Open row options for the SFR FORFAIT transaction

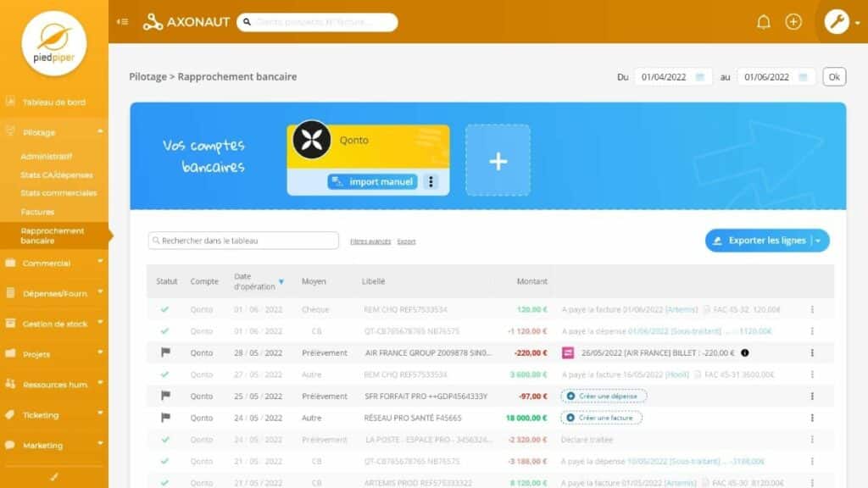[x=812, y=396]
